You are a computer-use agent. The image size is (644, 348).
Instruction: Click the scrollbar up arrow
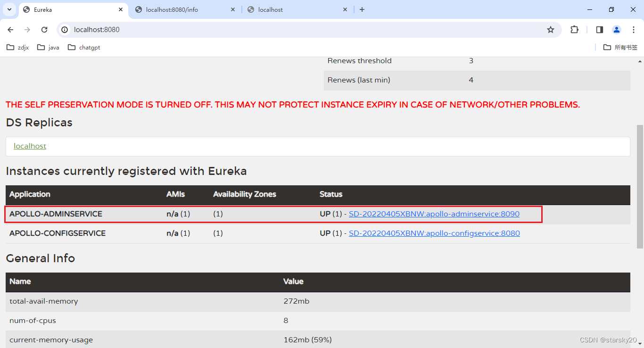[x=640, y=61]
